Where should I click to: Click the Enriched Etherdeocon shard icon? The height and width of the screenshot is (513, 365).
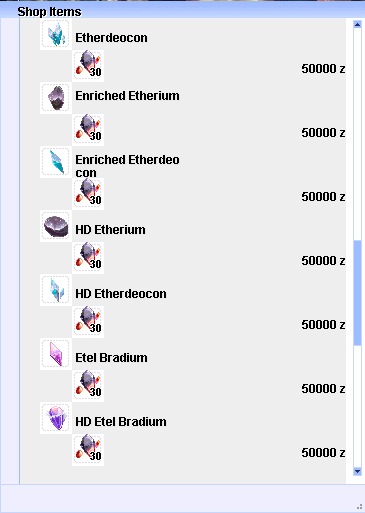[x=56, y=162]
